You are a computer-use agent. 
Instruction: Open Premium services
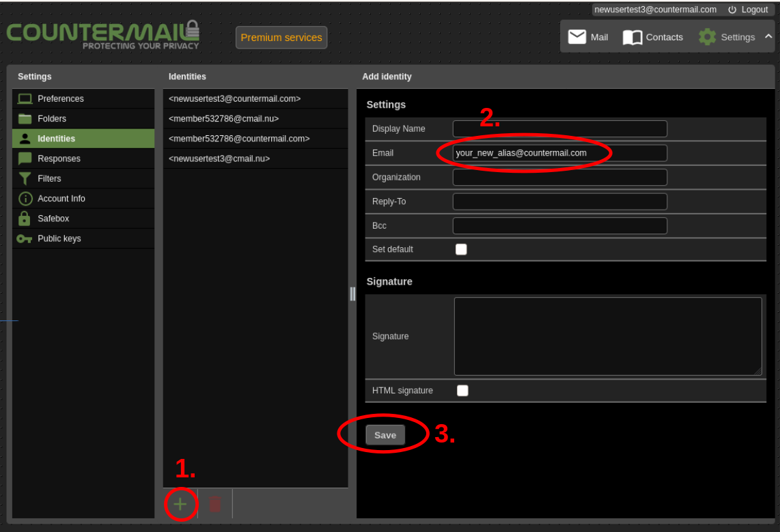pos(281,38)
